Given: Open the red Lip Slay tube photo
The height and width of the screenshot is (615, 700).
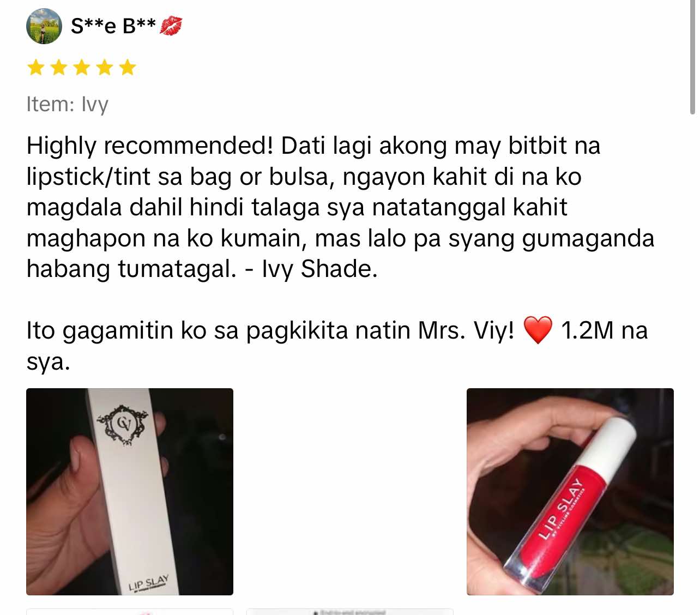Looking at the screenshot, I should (570, 492).
